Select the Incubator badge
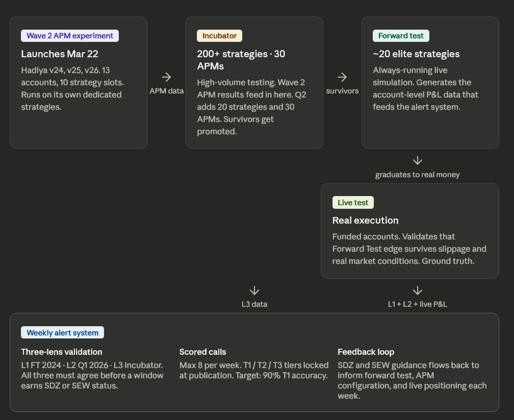This screenshot has width=514, height=420. [219, 36]
